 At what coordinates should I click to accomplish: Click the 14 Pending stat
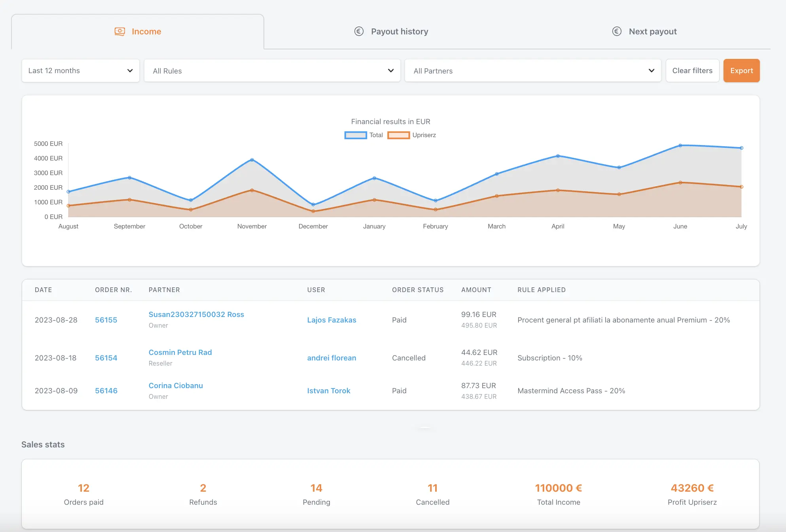click(x=316, y=494)
